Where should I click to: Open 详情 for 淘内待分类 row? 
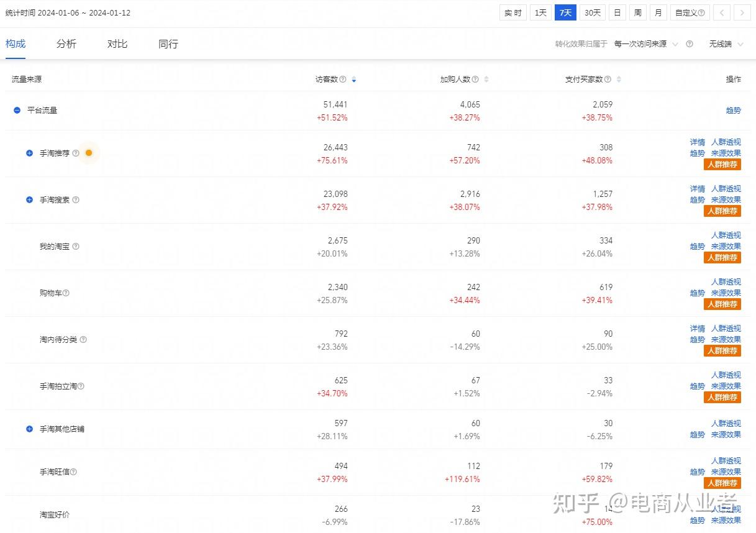point(698,329)
